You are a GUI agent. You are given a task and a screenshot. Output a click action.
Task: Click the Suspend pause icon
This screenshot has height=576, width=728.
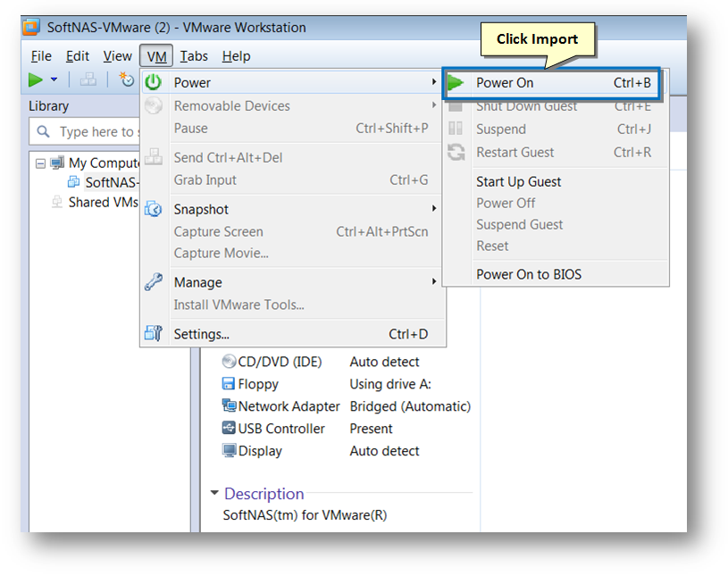[456, 128]
